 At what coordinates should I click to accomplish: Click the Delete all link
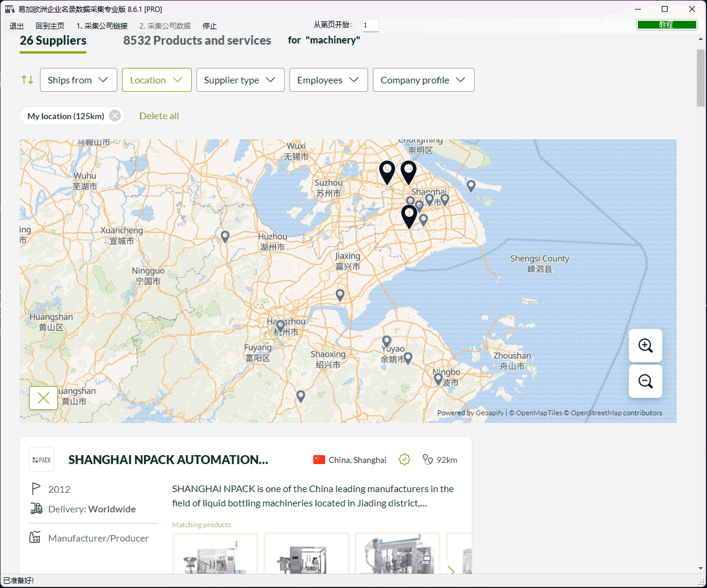[x=159, y=116]
